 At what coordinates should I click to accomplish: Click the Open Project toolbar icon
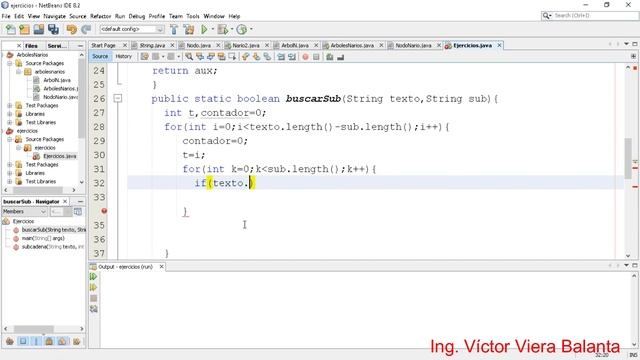click(x=39, y=29)
